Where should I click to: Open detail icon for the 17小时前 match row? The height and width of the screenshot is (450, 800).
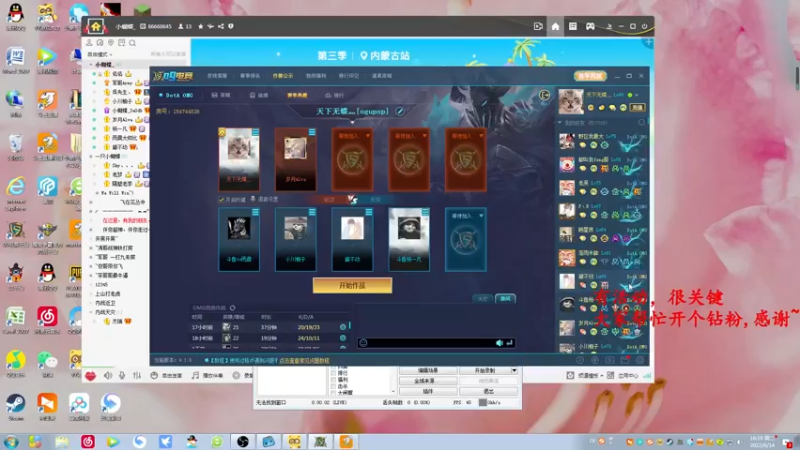pos(343,327)
